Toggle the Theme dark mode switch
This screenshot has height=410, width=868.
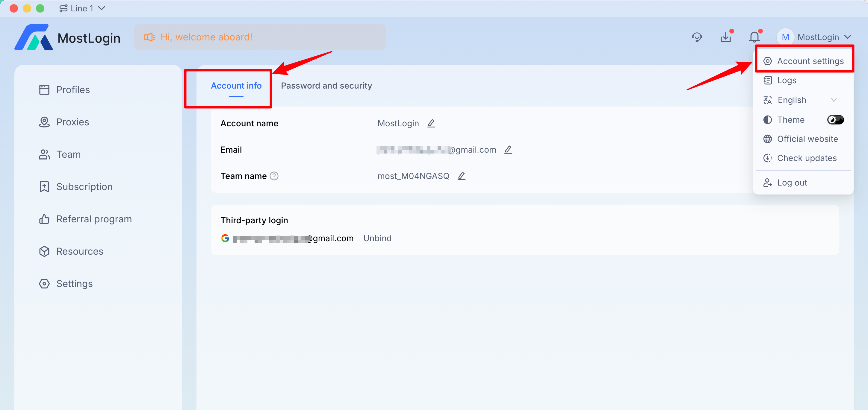tap(835, 119)
